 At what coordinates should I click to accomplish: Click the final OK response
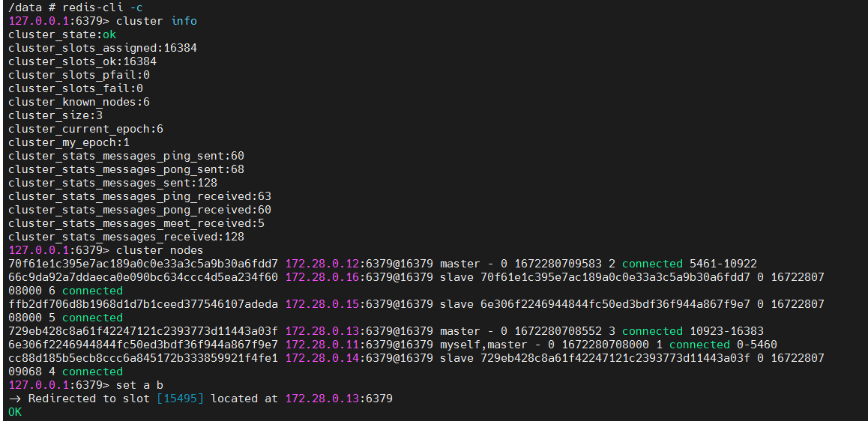point(15,412)
